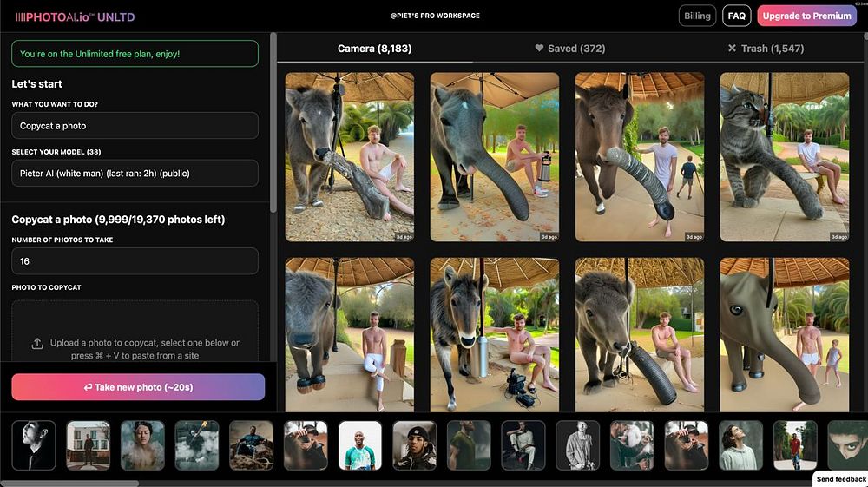This screenshot has height=487, width=868.
Task: Click the upload icon in photo copycat area
Action: [x=37, y=343]
